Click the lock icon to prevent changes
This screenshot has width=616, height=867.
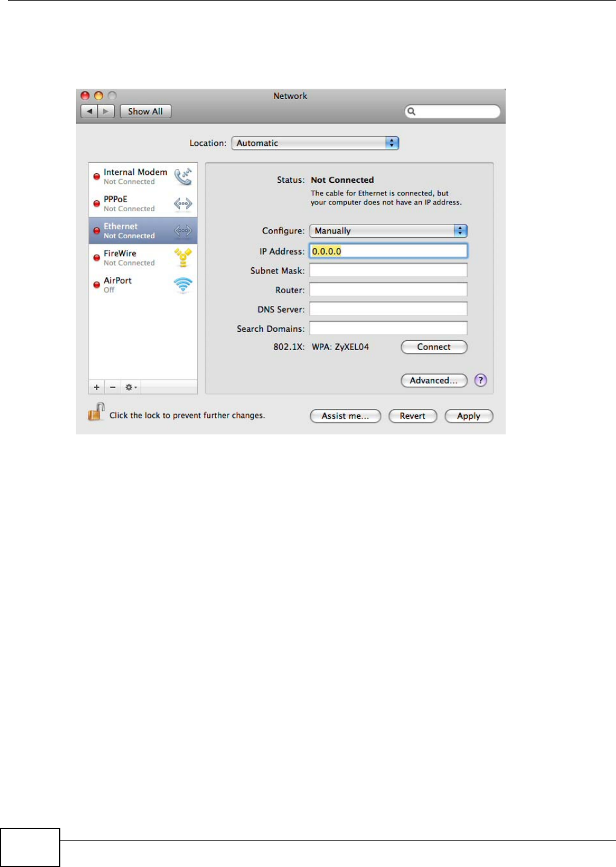(97, 412)
